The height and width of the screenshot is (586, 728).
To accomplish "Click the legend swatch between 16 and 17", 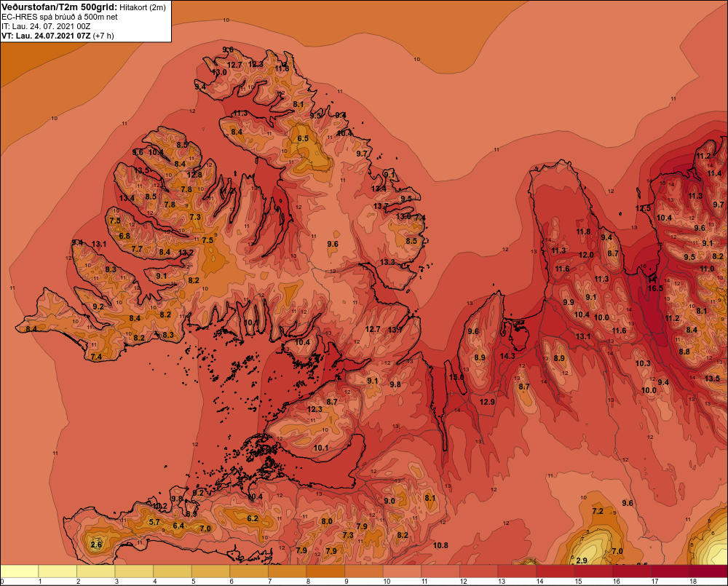I will coord(632,571).
